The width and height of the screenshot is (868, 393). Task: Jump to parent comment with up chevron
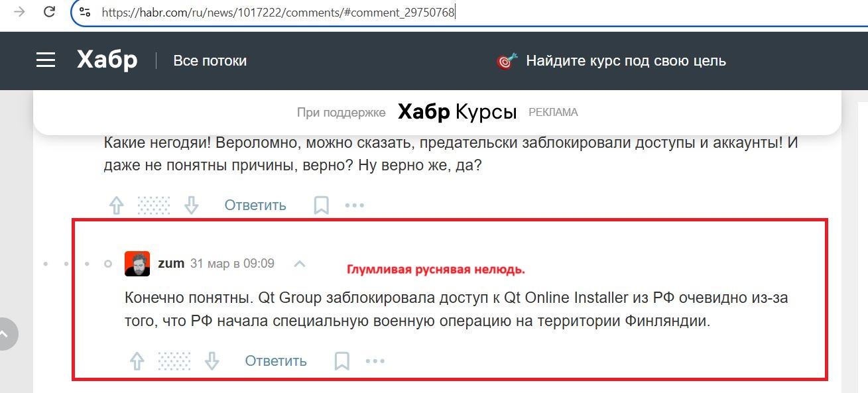coord(300,264)
